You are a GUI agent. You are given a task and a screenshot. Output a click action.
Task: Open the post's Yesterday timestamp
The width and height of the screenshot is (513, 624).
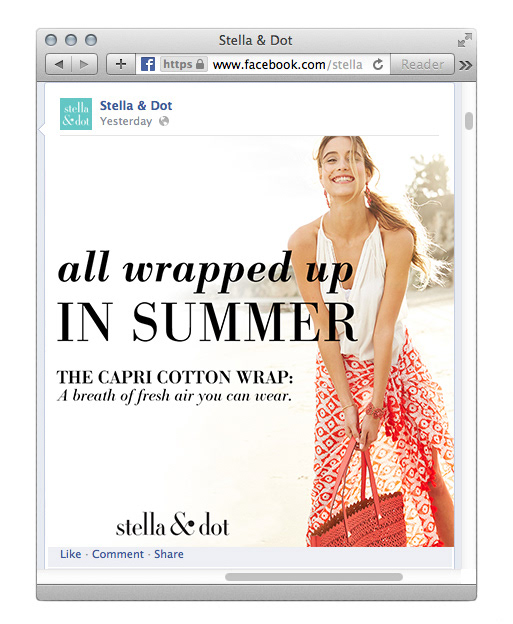pos(126,121)
